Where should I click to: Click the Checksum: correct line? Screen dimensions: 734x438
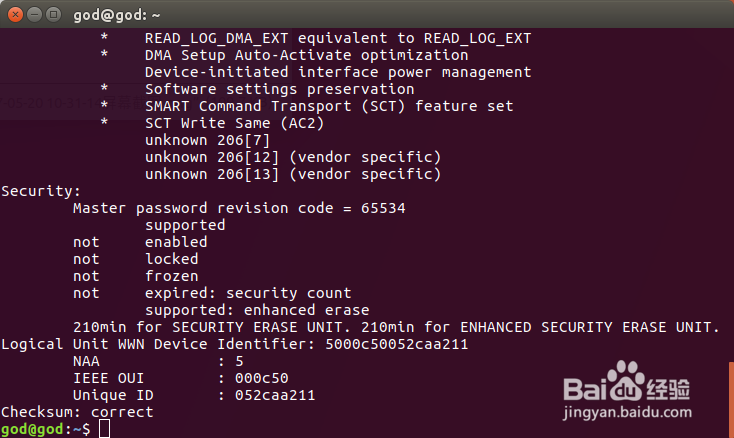point(77,412)
